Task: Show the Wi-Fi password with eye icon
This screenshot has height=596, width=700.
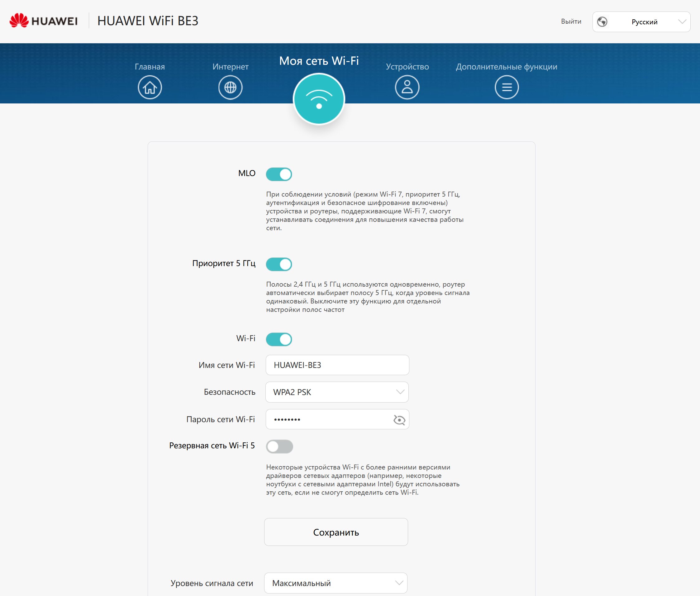Action: [399, 420]
